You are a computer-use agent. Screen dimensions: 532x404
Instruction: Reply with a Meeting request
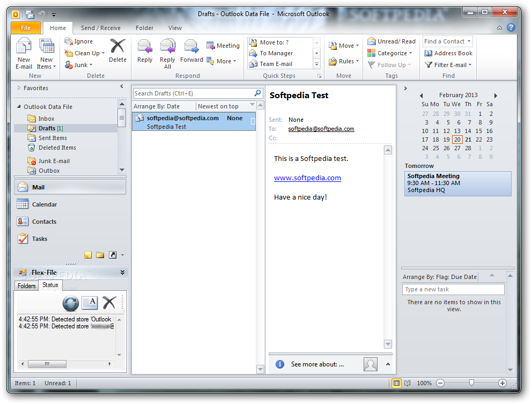(x=223, y=46)
